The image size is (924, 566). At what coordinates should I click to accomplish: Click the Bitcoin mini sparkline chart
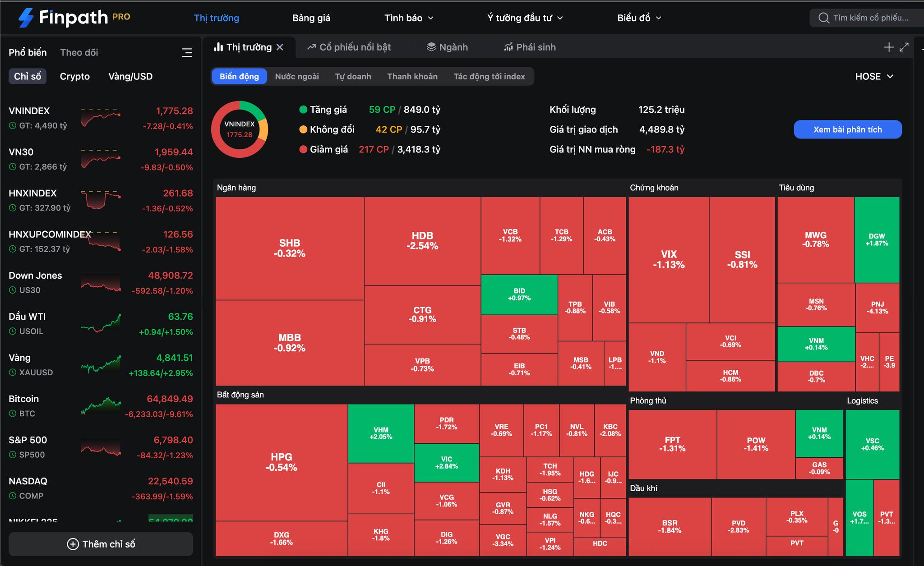[101, 406]
